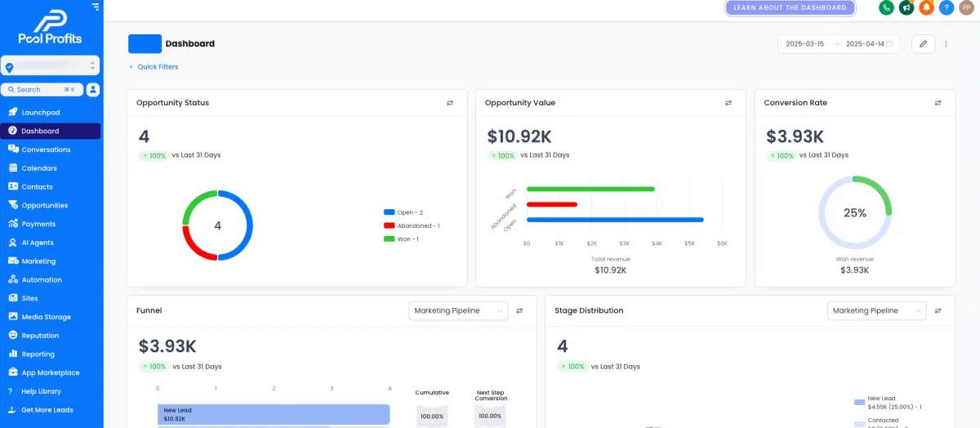Open Funnel Marketing Pipeline dropdown
Screen dimensions: 980x428
click(458, 310)
